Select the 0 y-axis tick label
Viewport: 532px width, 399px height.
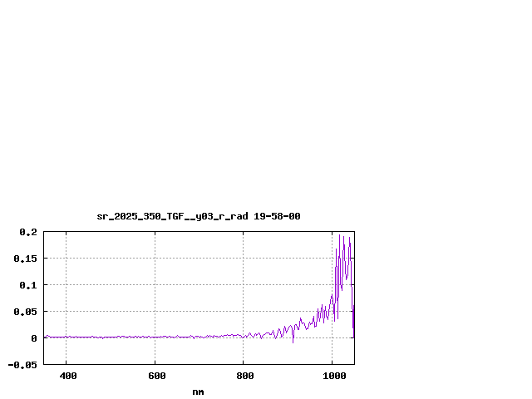point(34,338)
